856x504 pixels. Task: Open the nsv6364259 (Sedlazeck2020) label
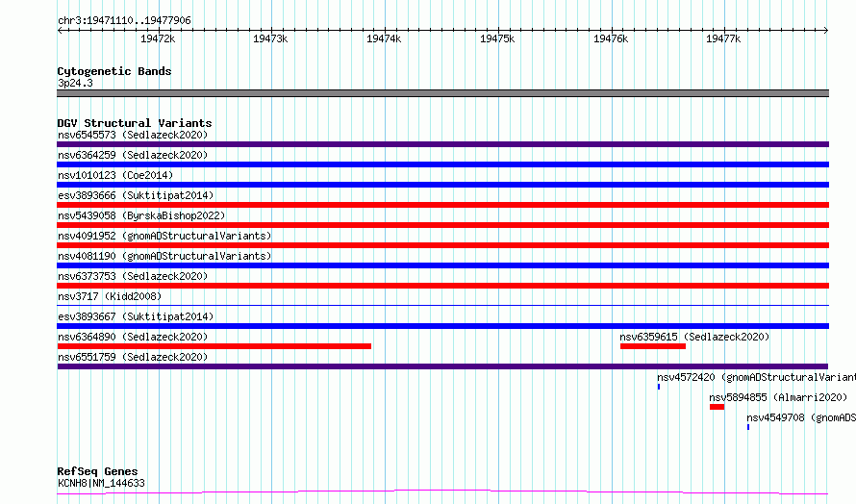coord(133,155)
